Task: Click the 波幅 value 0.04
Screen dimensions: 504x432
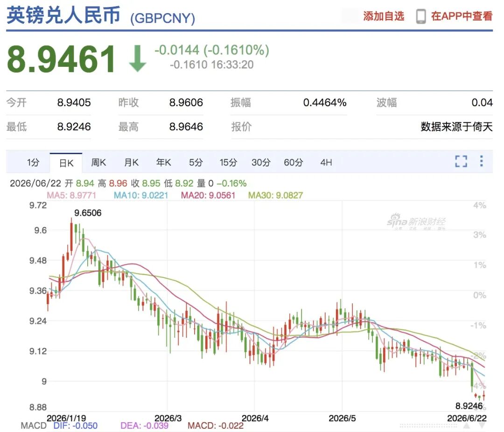Action: 482,103
